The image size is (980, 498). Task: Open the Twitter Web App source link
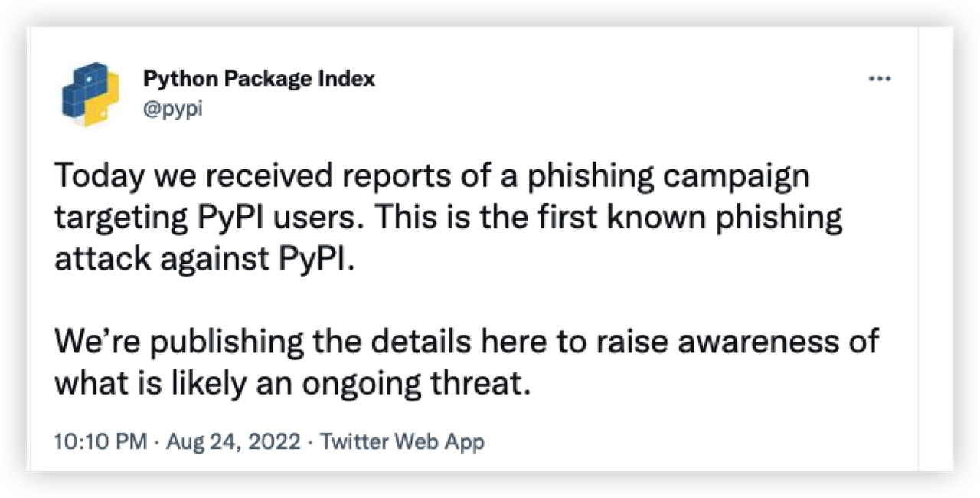point(402,442)
